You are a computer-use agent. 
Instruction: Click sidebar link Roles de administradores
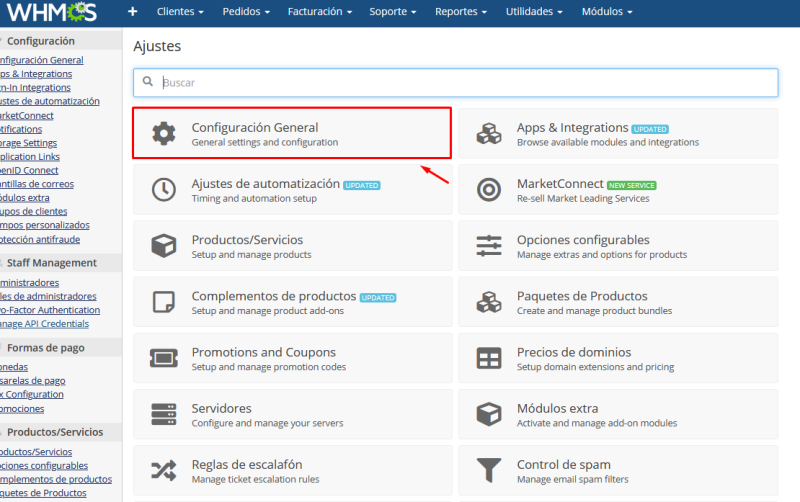tap(48, 297)
